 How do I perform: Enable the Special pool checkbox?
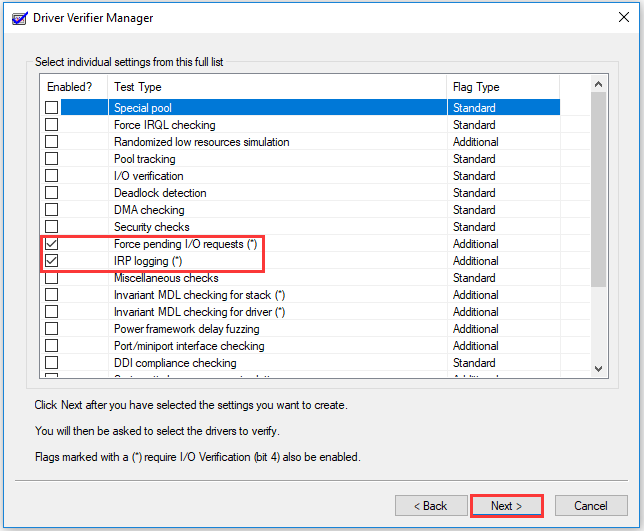point(51,108)
